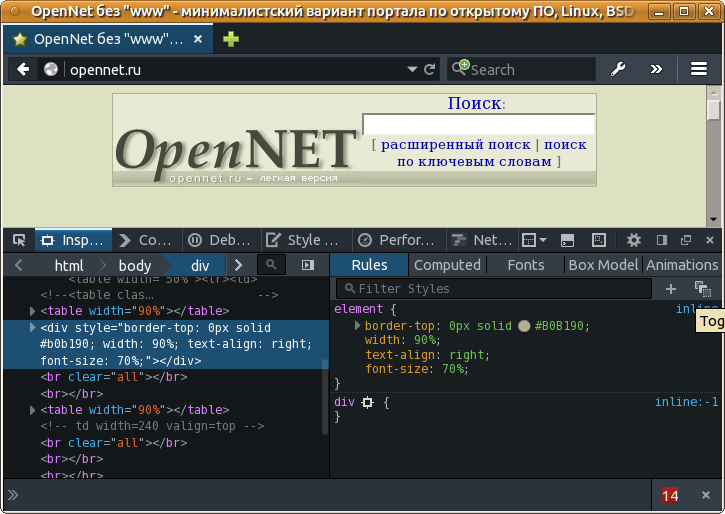Screen dimensions: 725x514
Task: Click the search HTML magnifier icon
Action: coord(271,265)
